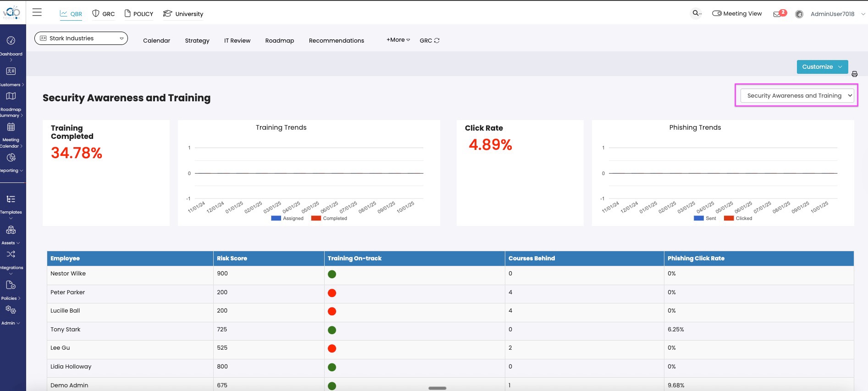Image resolution: width=868 pixels, height=391 pixels.
Task: Expand the Reporting sidebar chevron
Action: click(x=22, y=171)
